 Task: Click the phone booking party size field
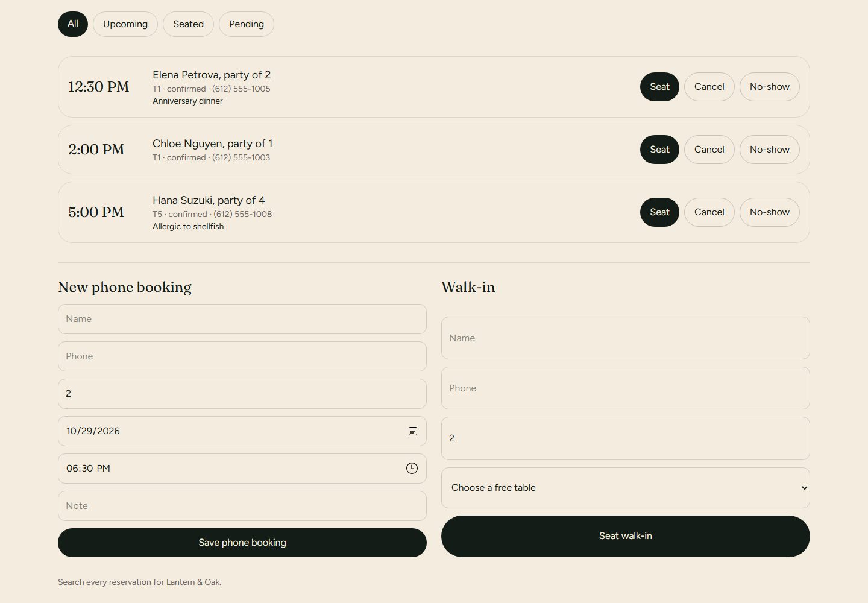pyautogui.click(x=242, y=394)
